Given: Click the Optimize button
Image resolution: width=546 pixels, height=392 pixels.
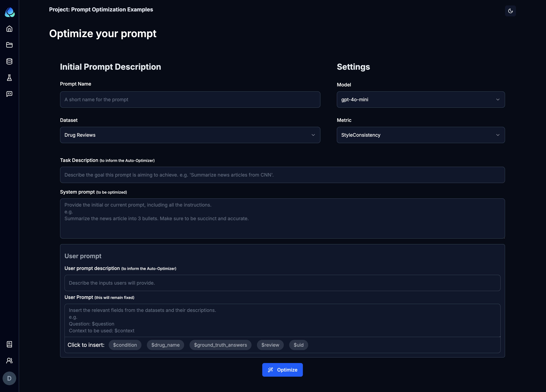Looking at the screenshot, I should tap(282, 370).
